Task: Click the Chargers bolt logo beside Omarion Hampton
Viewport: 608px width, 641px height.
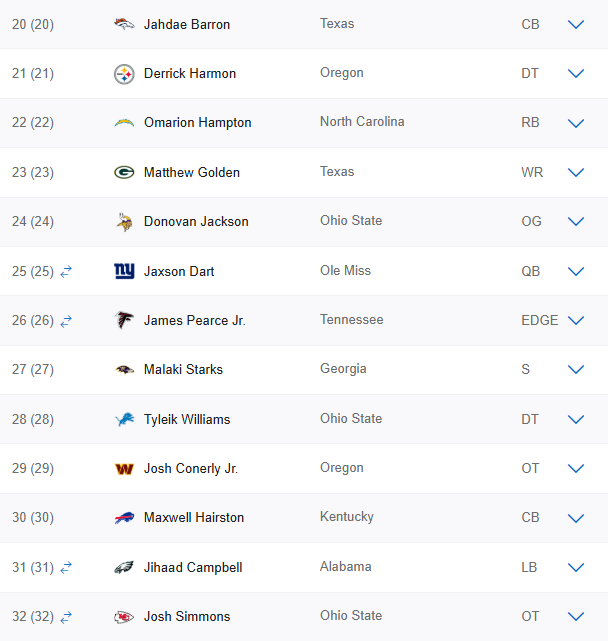Action: 124,123
